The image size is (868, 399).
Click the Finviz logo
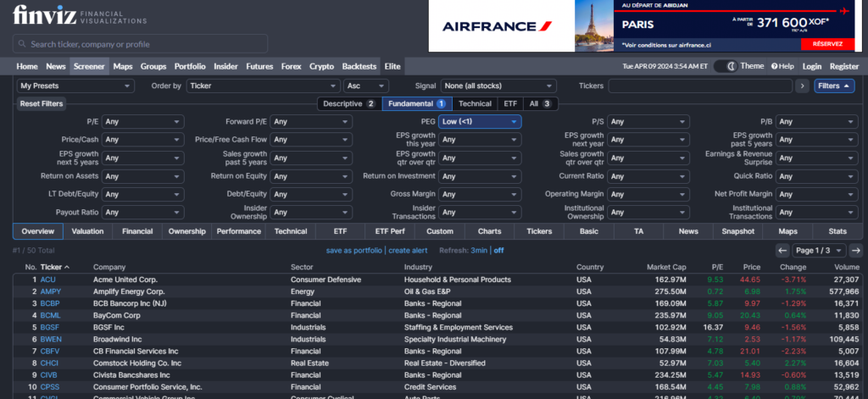pyautogui.click(x=42, y=14)
